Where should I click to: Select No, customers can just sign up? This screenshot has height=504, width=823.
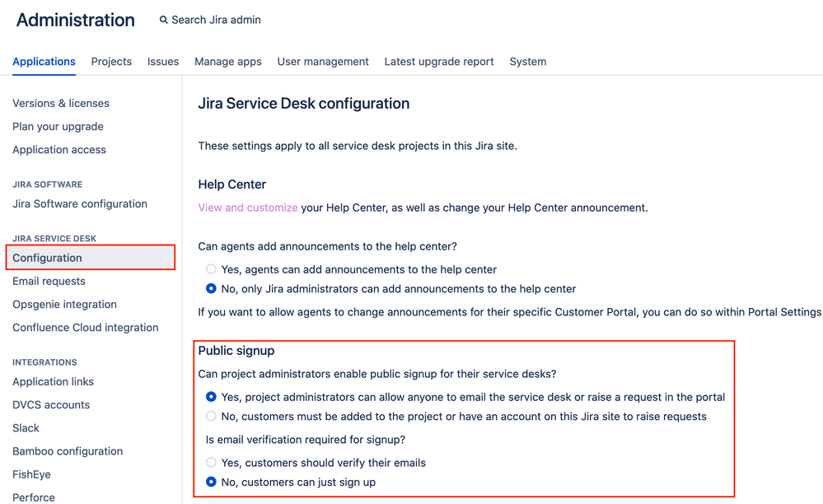click(211, 482)
